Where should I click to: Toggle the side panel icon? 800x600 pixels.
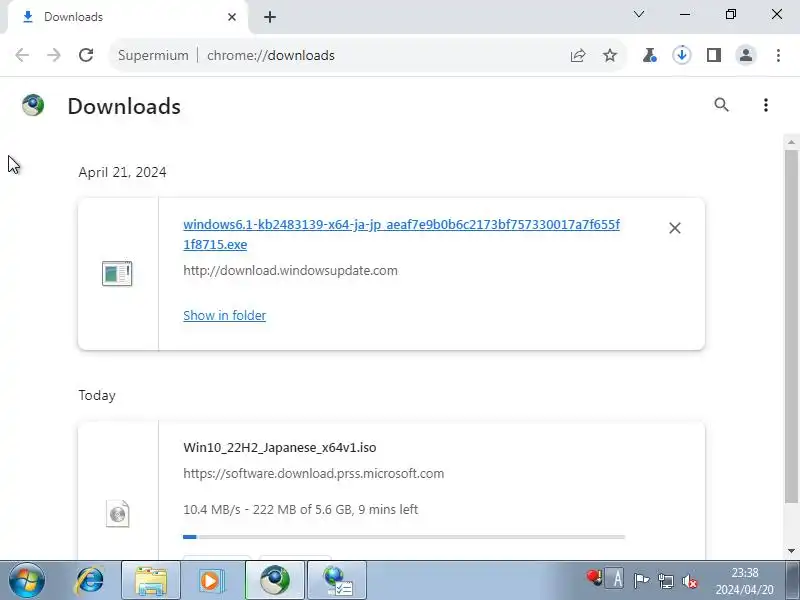point(714,55)
